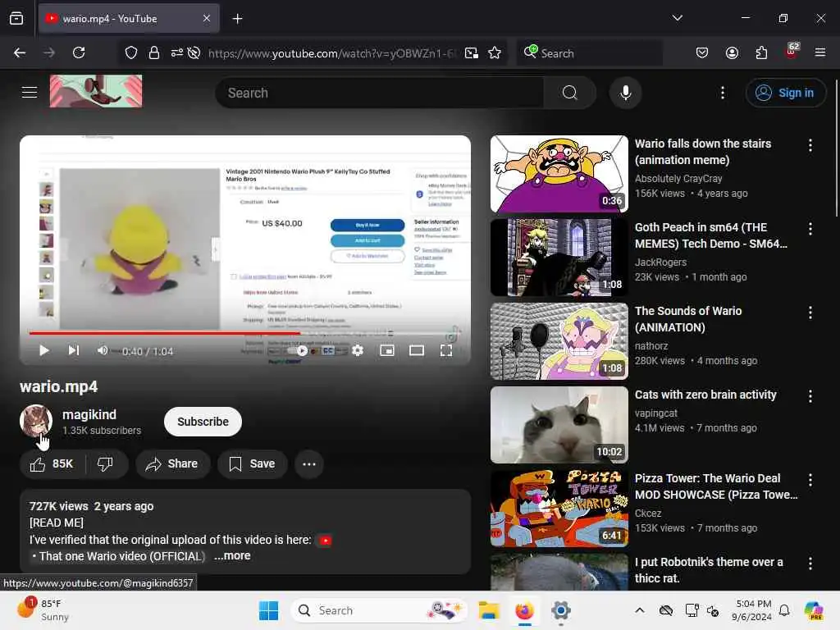
Task: Switch to theater mode
Action: pos(416,351)
